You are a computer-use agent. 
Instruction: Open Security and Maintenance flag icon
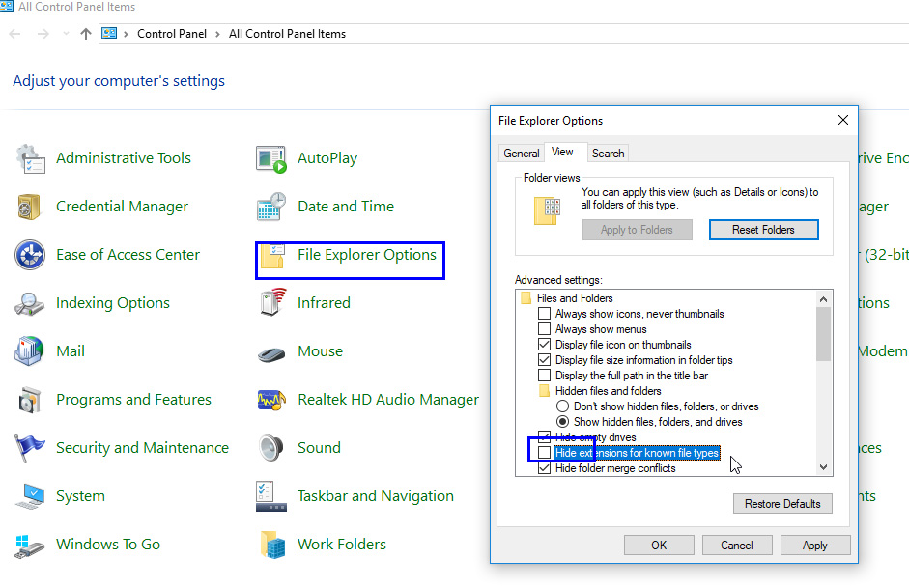[29, 448]
